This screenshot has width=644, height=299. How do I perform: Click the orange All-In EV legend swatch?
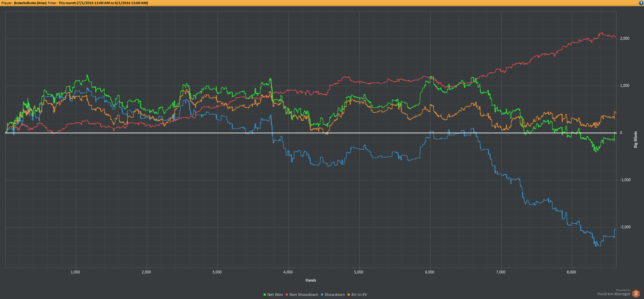tap(349, 295)
